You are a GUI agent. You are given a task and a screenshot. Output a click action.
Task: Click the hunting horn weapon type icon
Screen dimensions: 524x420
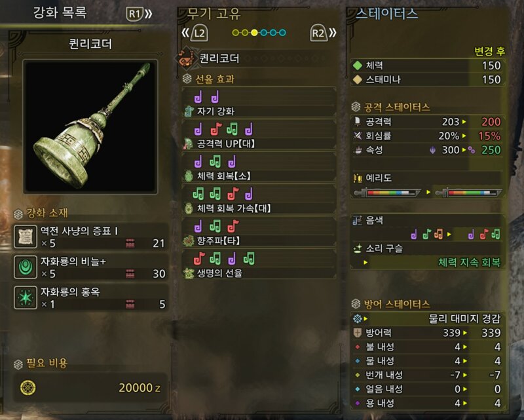(x=185, y=58)
